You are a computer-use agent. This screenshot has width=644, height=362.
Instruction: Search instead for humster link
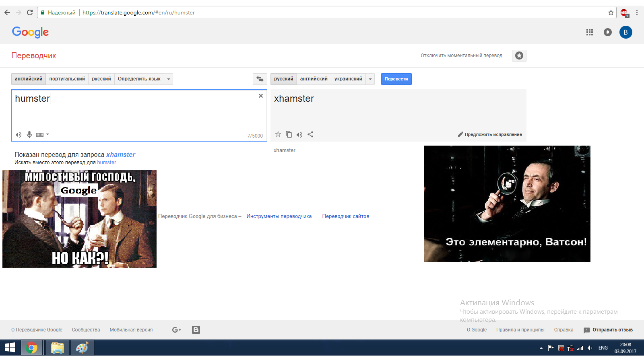[107, 162]
